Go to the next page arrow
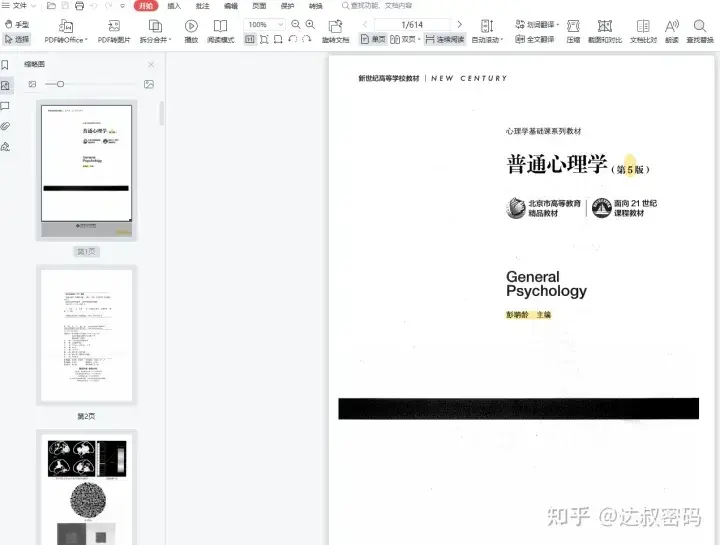This screenshot has height=545, width=720. (460, 24)
